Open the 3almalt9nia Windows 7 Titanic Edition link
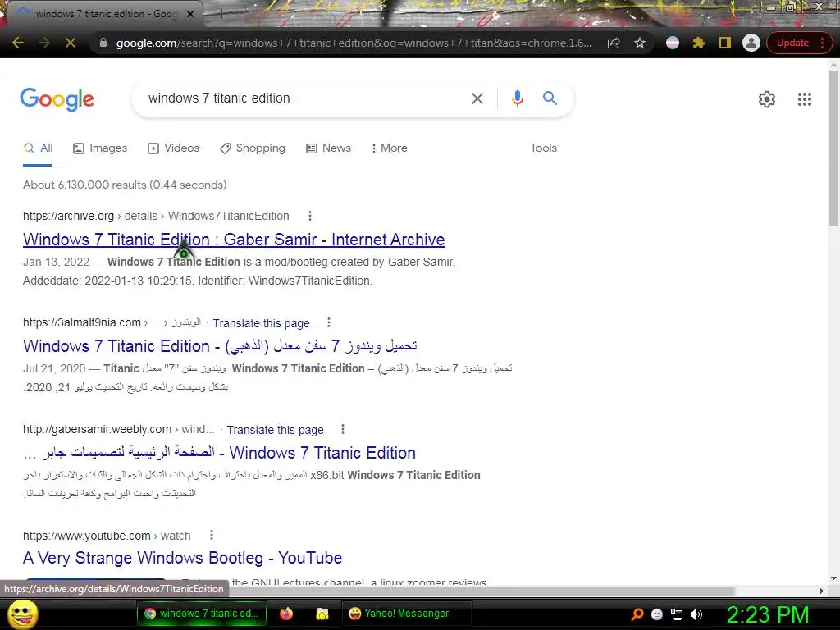The height and width of the screenshot is (630, 840). click(220, 346)
